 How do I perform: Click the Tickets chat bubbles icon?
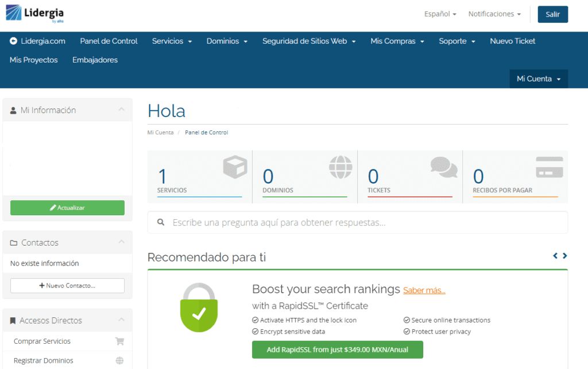[x=444, y=167]
